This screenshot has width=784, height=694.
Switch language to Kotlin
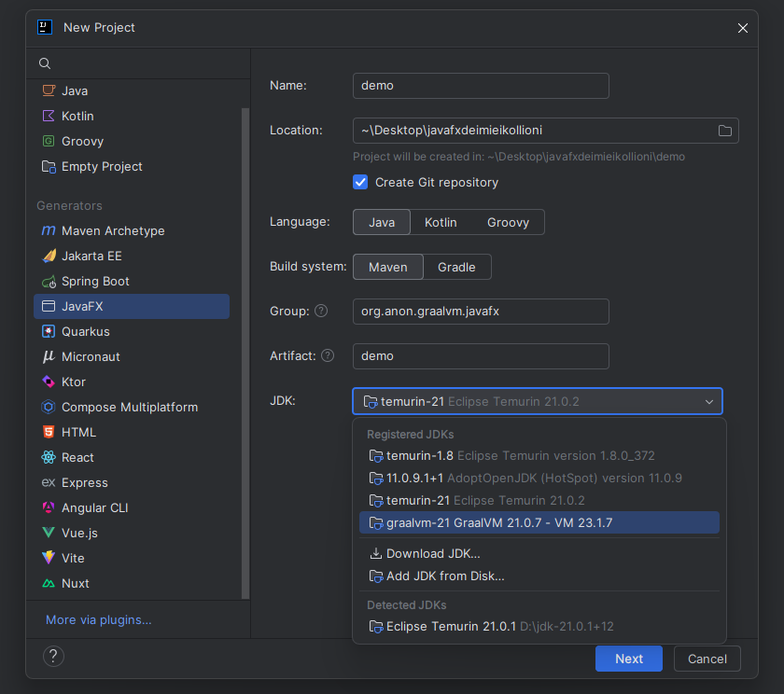[441, 222]
